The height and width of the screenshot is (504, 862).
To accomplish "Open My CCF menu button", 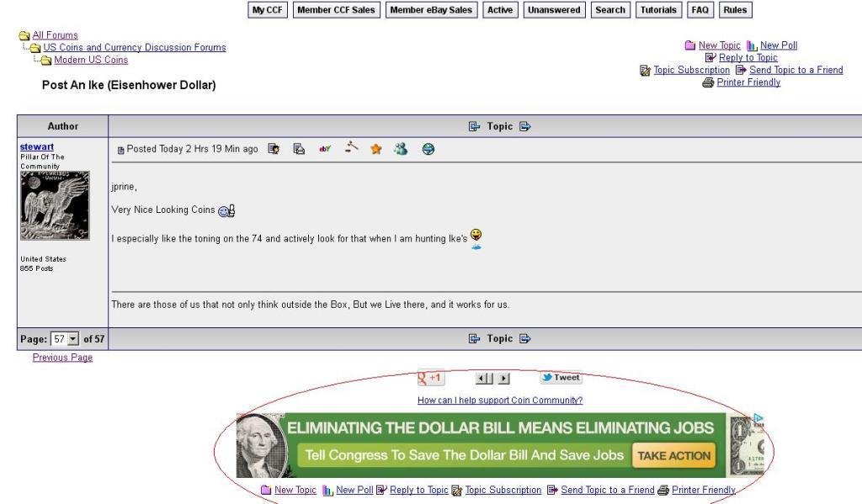I will (268, 10).
